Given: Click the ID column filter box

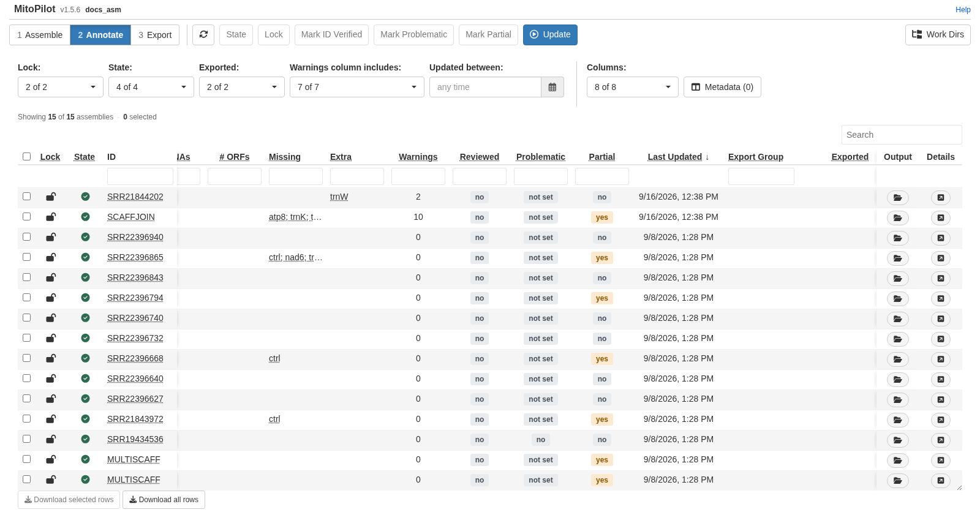Looking at the screenshot, I should (x=140, y=176).
